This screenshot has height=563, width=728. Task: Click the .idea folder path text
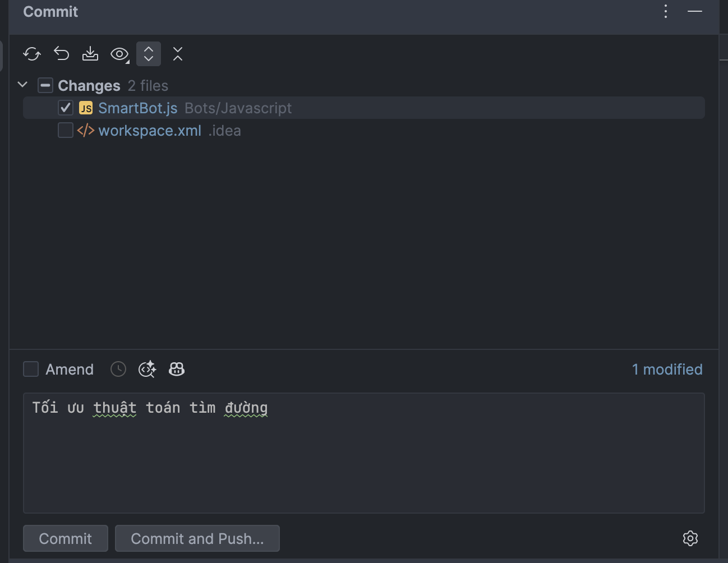click(x=225, y=131)
